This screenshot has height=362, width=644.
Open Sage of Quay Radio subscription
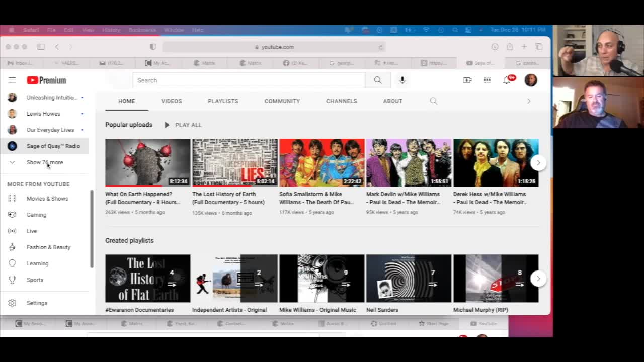click(44, 146)
